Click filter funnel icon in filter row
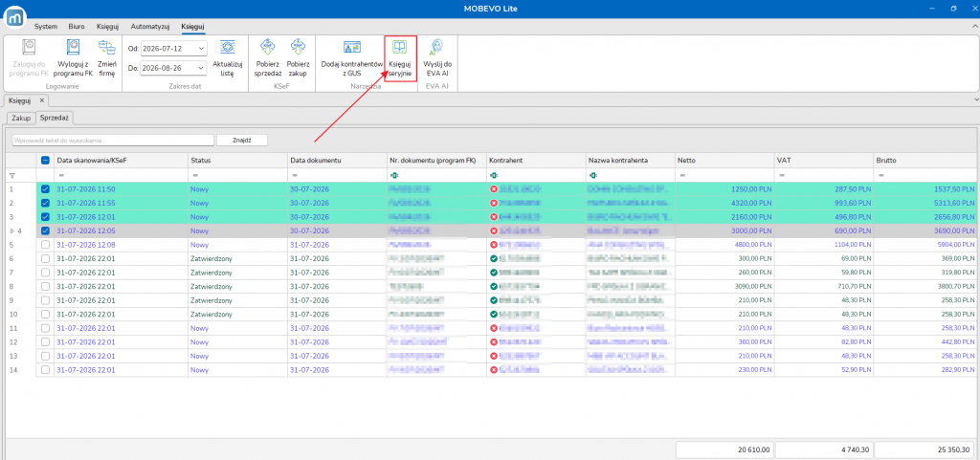 pos(11,175)
